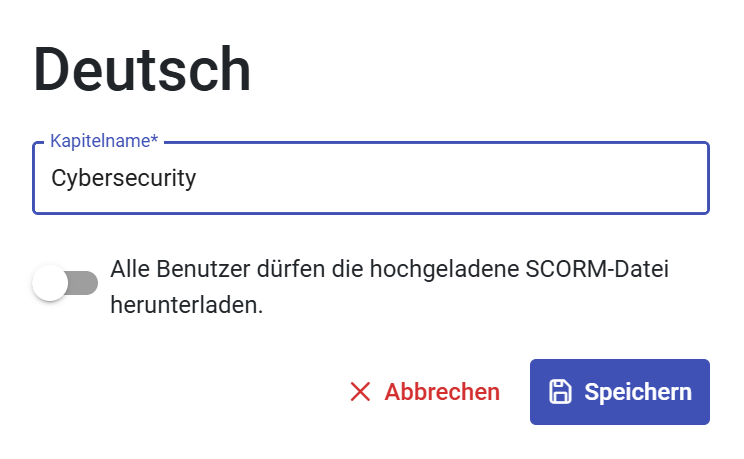Save the chapter with the blue button
This screenshot has width=744, height=459.
(x=619, y=392)
